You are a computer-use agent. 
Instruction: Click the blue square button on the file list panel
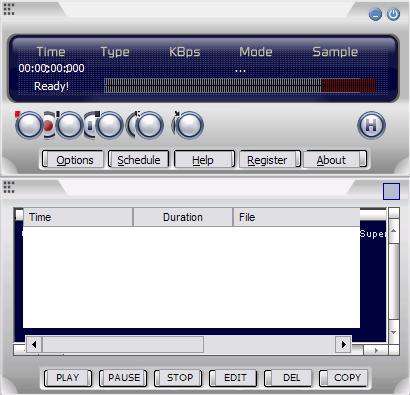click(x=391, y=191)
